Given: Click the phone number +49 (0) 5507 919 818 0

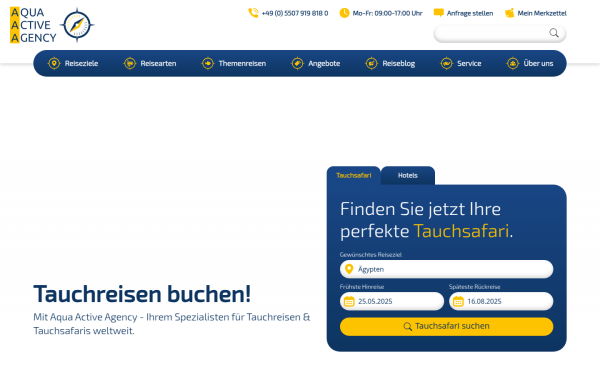Looking at the screenshot, I should [x=295, y=13].
